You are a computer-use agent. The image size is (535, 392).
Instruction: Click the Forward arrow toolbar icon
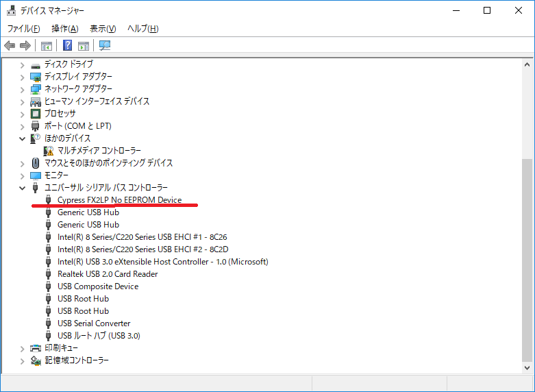click(x=25, y=45)
